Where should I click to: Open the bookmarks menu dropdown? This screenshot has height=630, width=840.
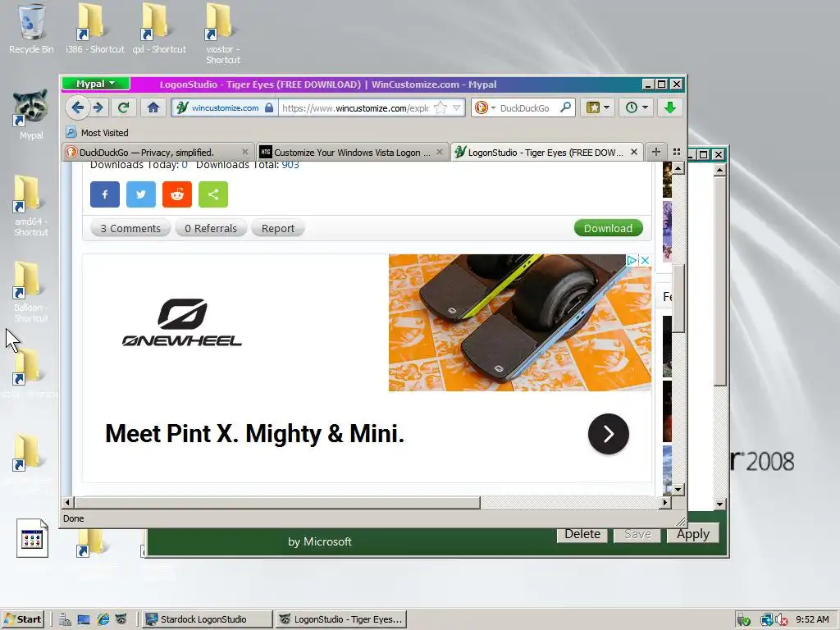pos(597,107)
